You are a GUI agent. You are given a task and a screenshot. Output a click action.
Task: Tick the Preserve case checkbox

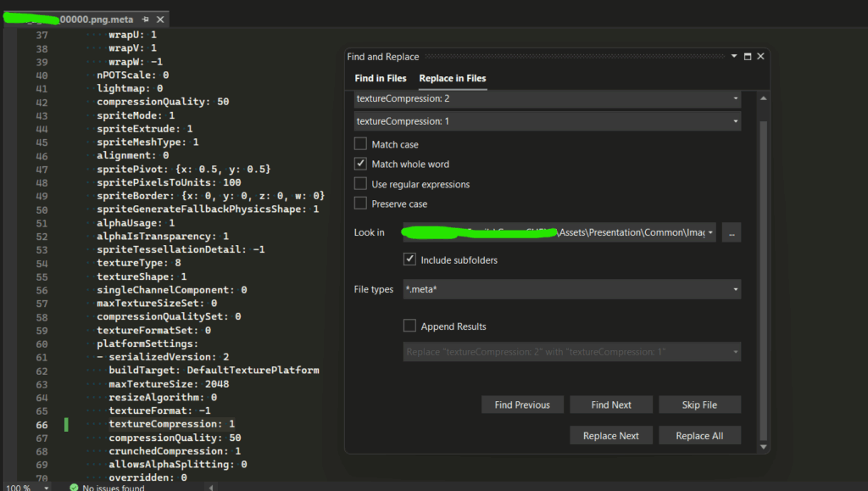(360, 204)
